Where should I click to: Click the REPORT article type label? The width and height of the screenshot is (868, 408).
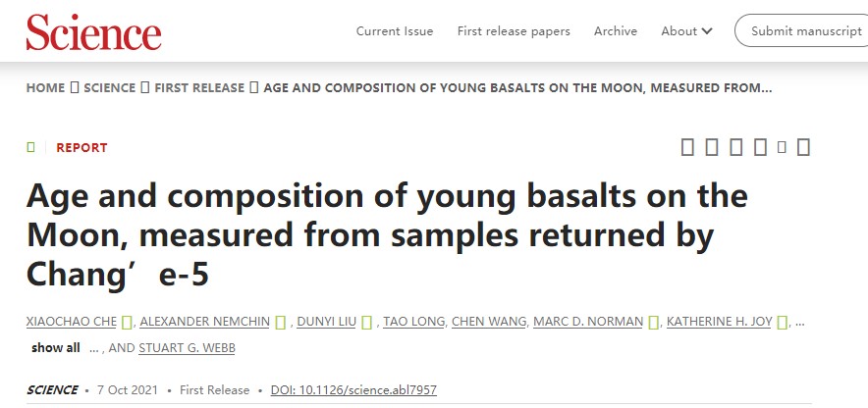click(81, 147)
